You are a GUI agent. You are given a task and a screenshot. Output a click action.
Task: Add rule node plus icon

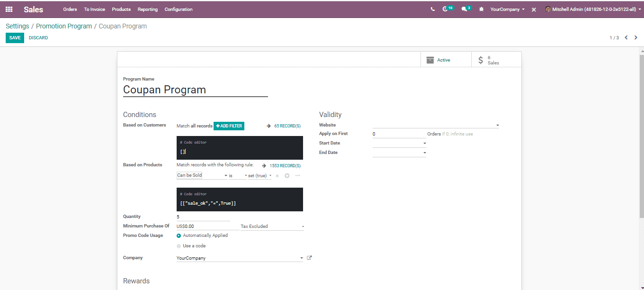pos(287,176)
